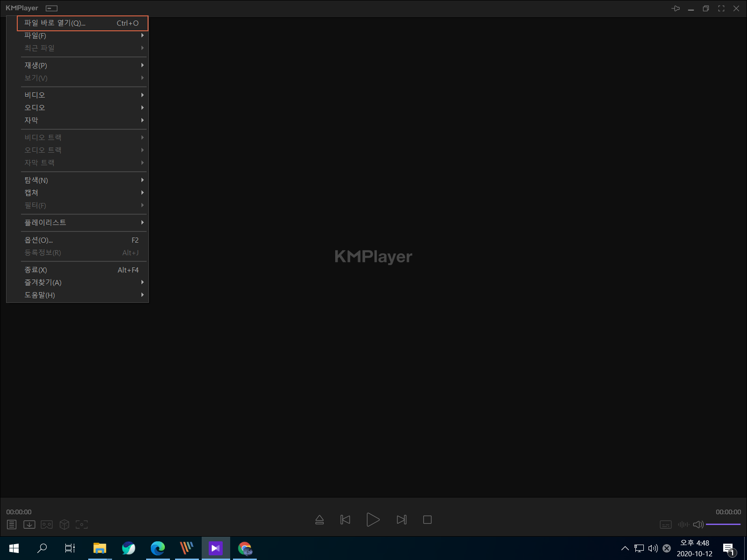Click the KMPlayer title text
This screenshot has height=560, width=747.
[x=22, y=8]
